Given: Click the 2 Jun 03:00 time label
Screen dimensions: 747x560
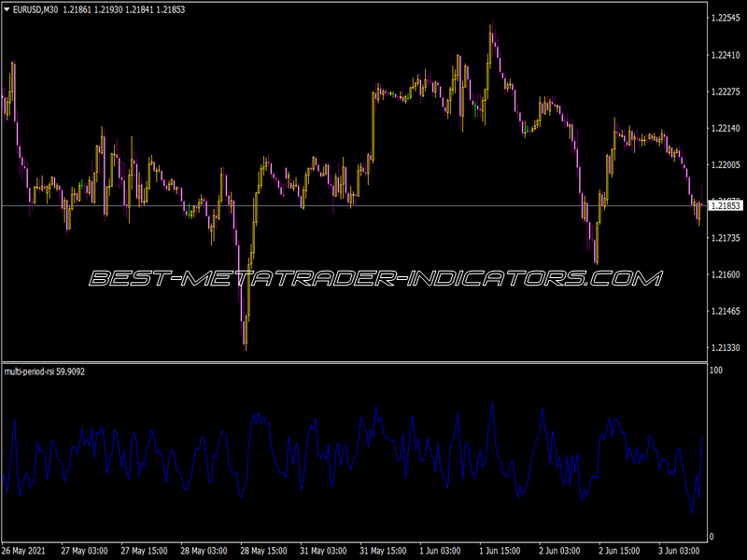Looking at the screenshot, I should point(559,551).
